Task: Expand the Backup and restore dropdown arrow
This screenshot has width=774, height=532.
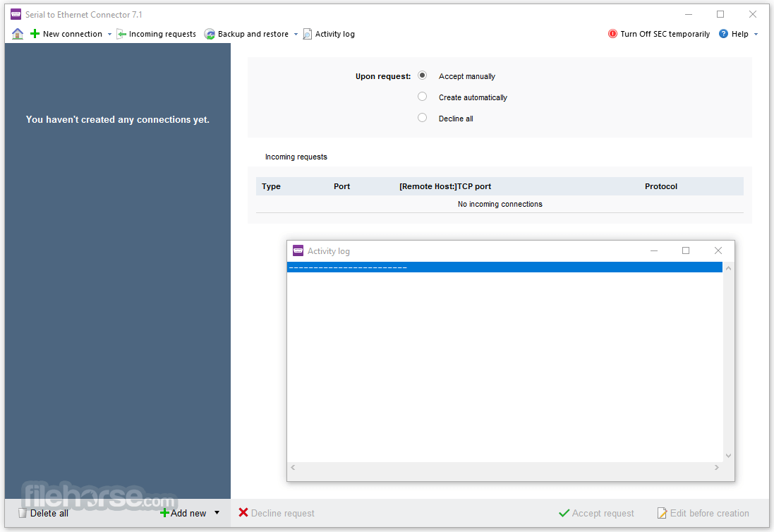Action: (x=296, y=34)
